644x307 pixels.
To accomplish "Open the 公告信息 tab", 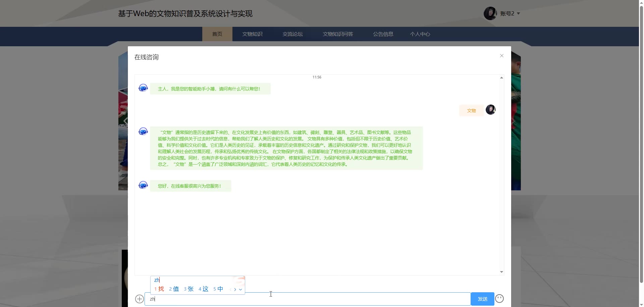I will tap(383, 34).
